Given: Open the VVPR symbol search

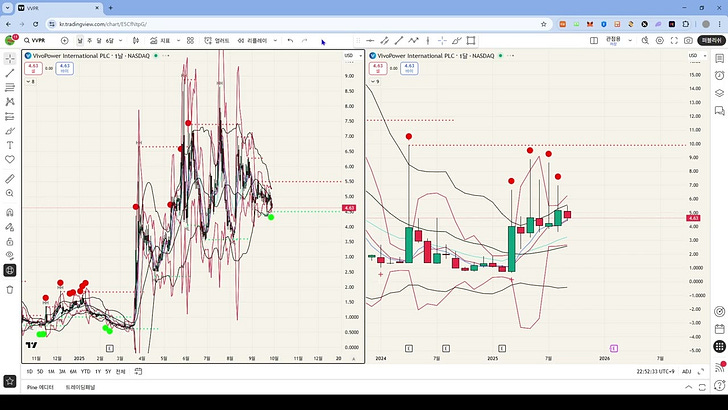Looking at the screenshot, I should (35, 40).
